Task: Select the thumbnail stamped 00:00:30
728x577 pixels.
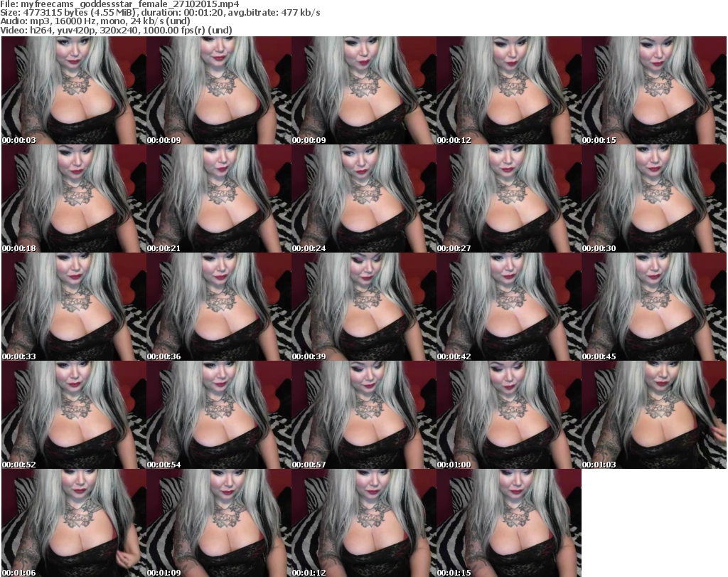Action: pyautogui.click(x=654, y=198)
